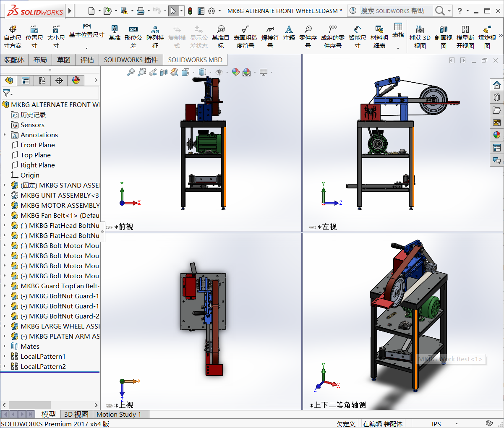Open Display Style dropdown arrow
The height and width of the screenshot is (428, 504).
pyautogui.click(x=211, y=72)
